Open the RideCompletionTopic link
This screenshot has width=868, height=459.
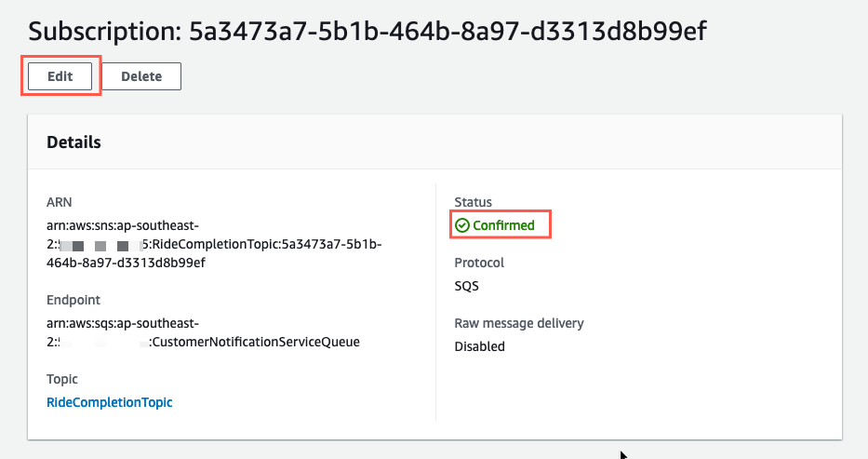[x=109, y=402]
